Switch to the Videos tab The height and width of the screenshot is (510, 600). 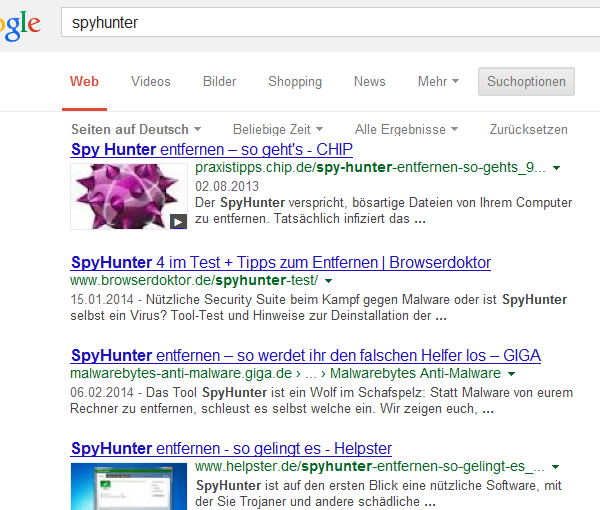pyautogui.click(x=150, y=81)
